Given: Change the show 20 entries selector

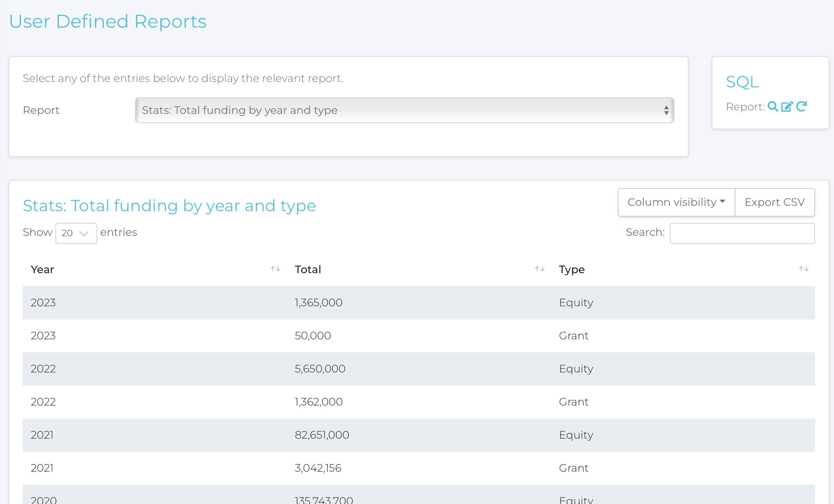Looking at the screenshot, I should pyautogui.click(x=76, y=233).
